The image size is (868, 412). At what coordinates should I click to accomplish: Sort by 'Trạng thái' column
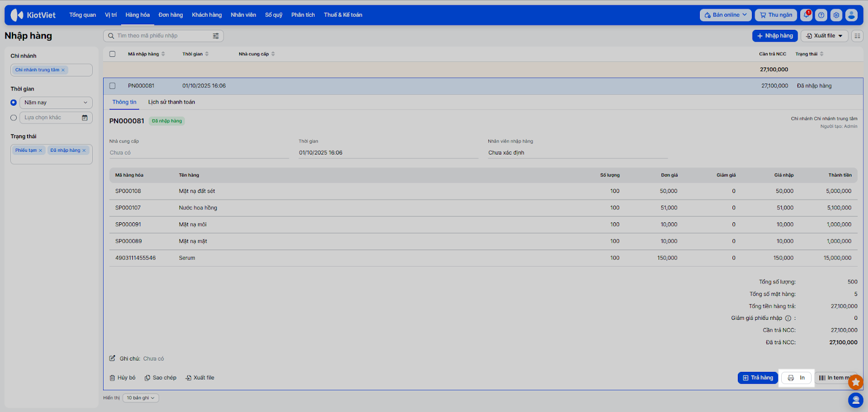809,54
